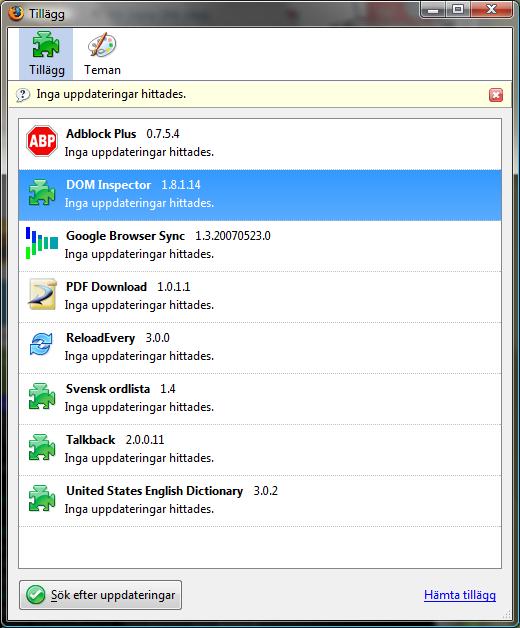Click the ReloadEvery blue arrows icon
The width and height of the screenshot is (520, 628).
41,344
